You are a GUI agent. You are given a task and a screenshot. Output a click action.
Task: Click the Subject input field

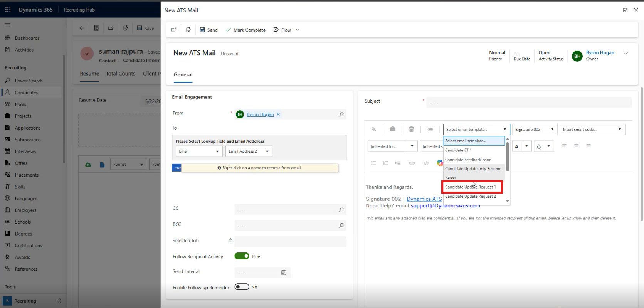pos(529,102)
